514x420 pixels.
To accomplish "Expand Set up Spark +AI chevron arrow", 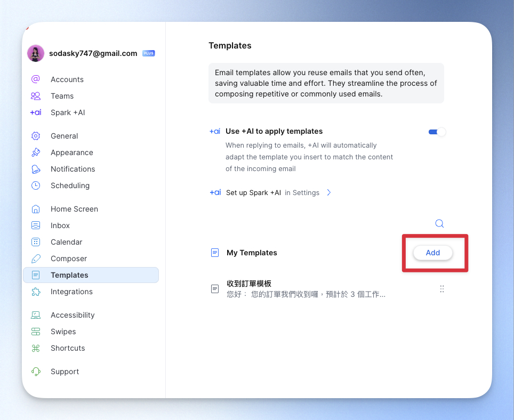I will tap(329, 192).
